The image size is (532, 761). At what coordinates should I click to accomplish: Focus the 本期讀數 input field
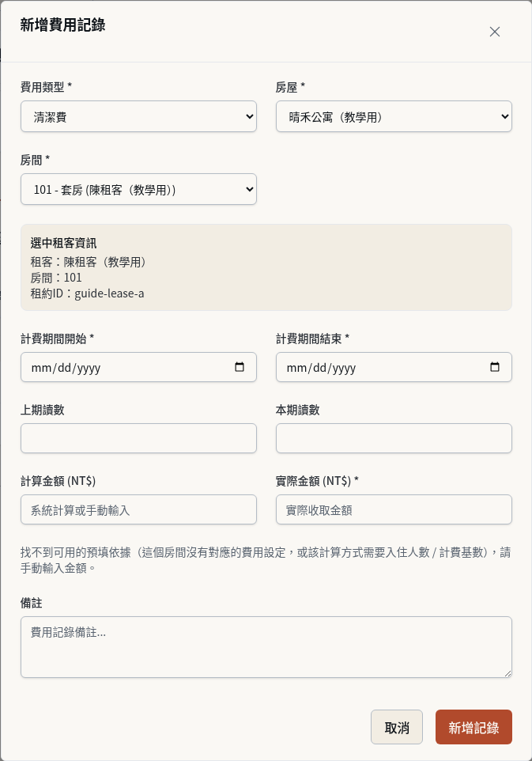394,438
